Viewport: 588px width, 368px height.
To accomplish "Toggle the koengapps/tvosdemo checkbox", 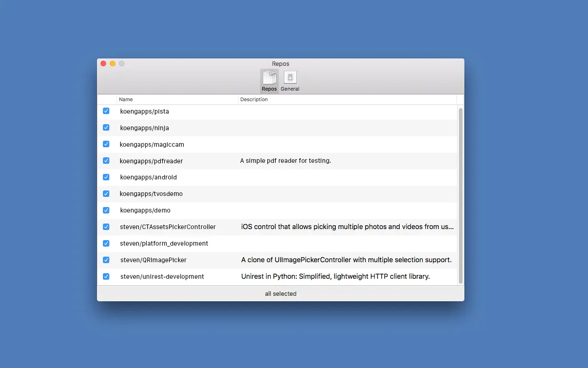I will click(x=106, y=194).
